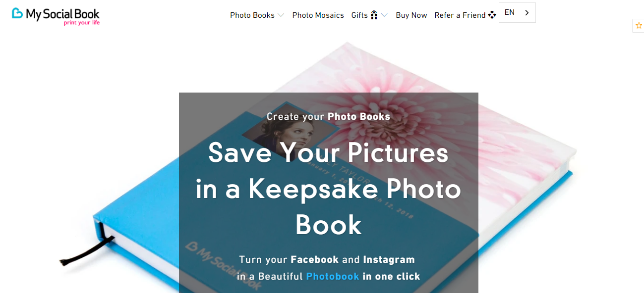Click the My Social Book heart logo icon

(x=17, y=13)
